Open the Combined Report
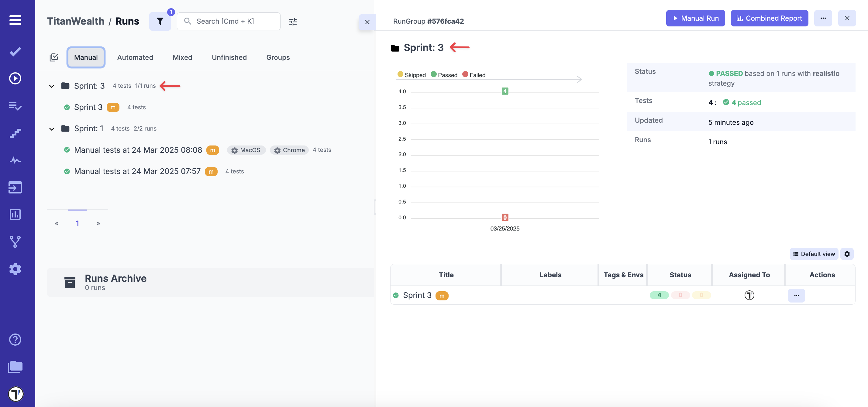Viewport: 868px width, 407px height. (x=769, y=18)
